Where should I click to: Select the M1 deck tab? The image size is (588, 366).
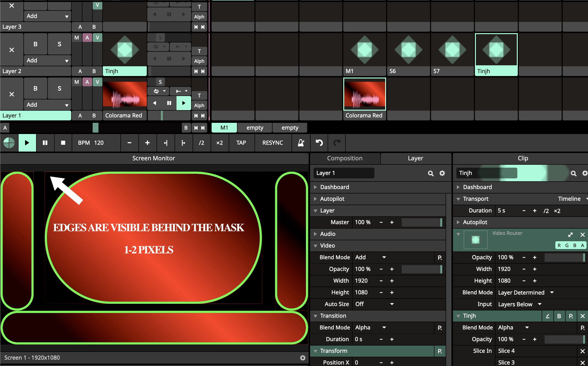point(224,128)
